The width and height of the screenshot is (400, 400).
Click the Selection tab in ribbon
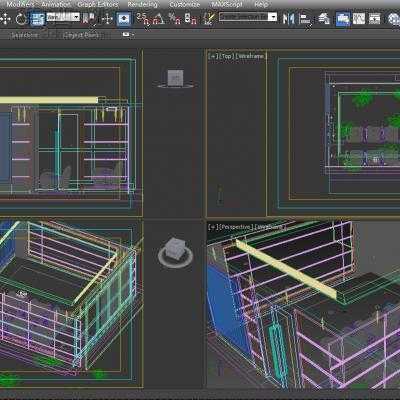click(24, 35)
